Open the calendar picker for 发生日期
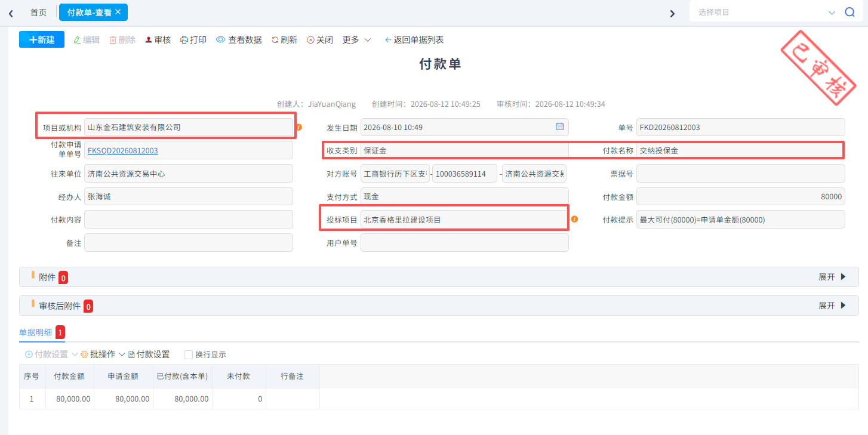Screen dimensions: 868x435 (559, 127)
